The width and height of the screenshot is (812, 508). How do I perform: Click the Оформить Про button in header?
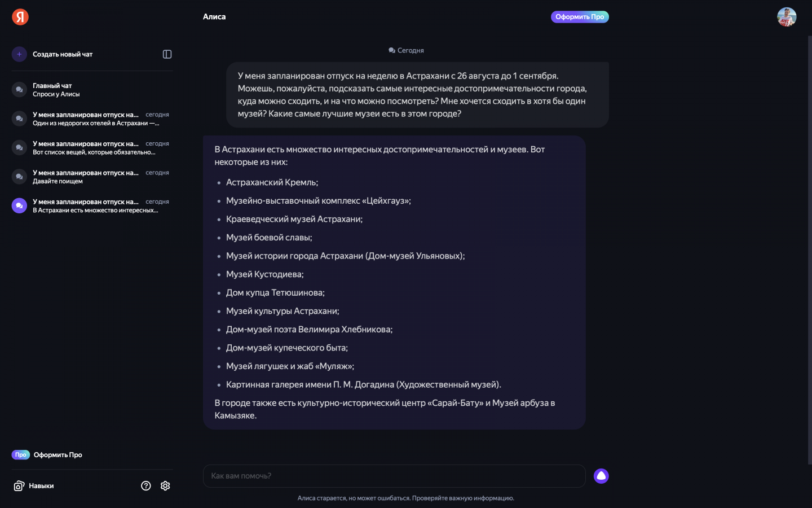click(580, 17)
